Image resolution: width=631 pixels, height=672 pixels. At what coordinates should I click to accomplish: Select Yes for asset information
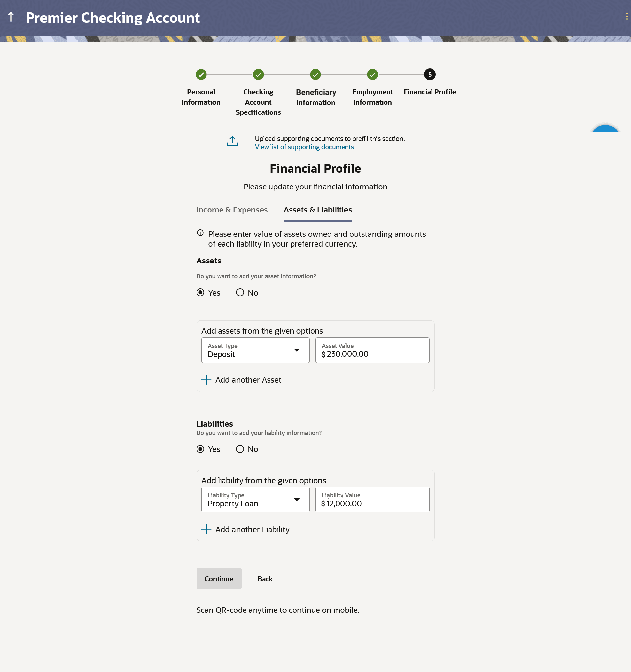[200, 293]
